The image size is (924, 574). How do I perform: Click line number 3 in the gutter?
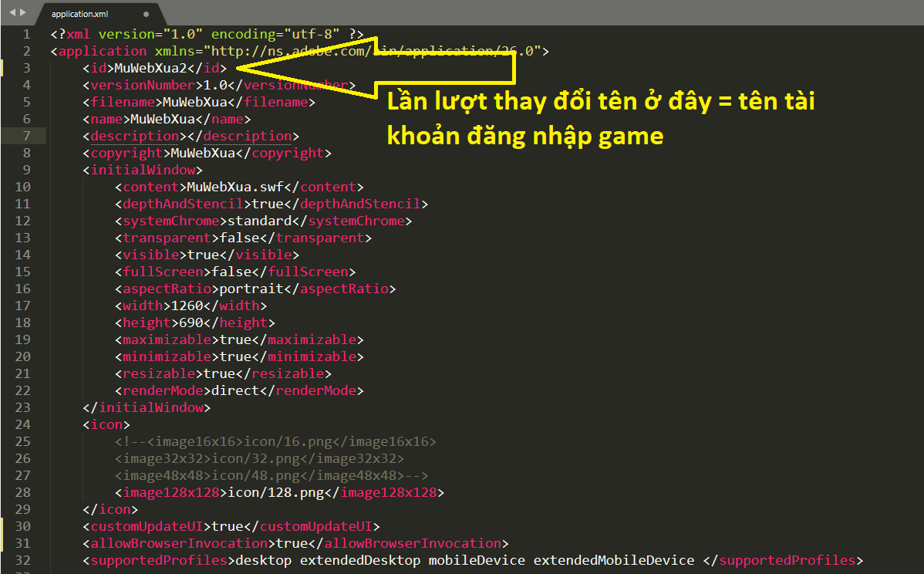(x=26, y=68)
